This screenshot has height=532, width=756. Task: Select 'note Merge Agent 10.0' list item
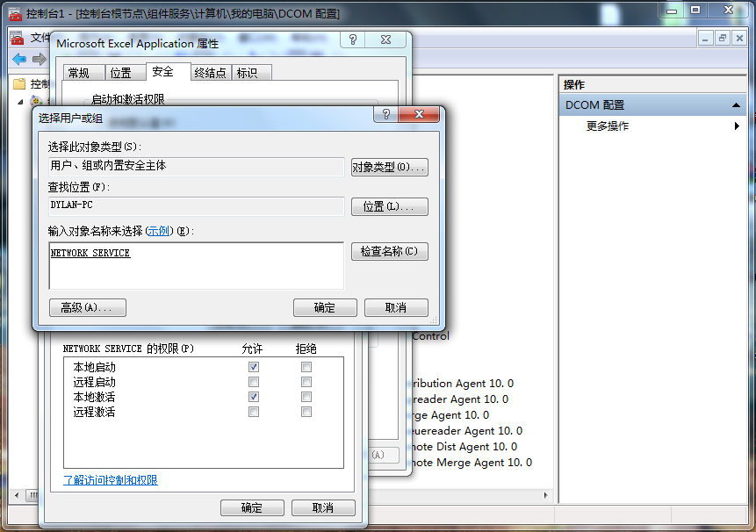click(x=472, y=463)
